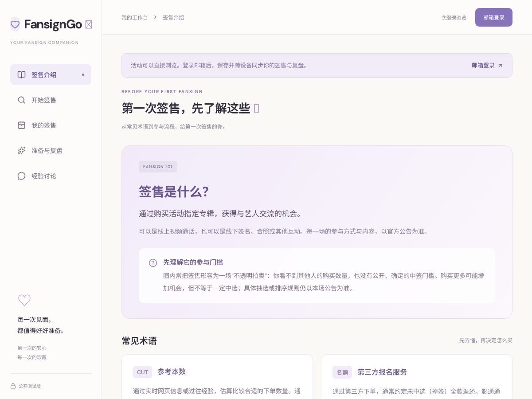
Task: Click the 第三方报名服务 card title
Action: pos(382,372)
